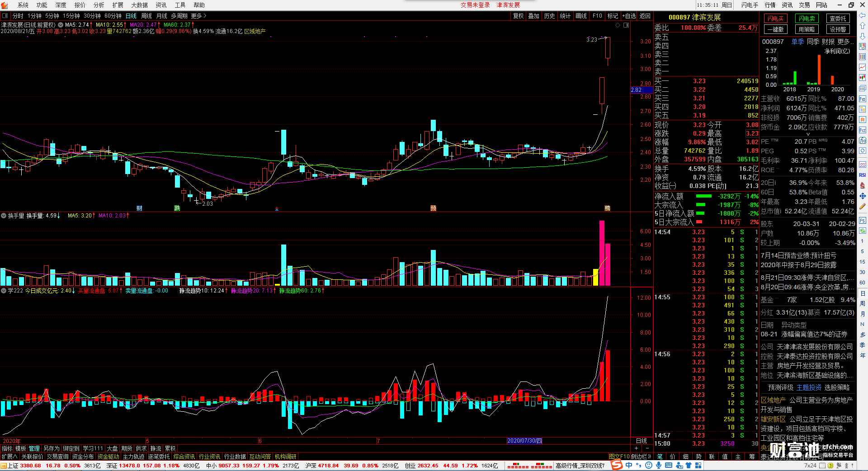
Task: Click the 预 marker on the price chart
Action: (433, 208)
